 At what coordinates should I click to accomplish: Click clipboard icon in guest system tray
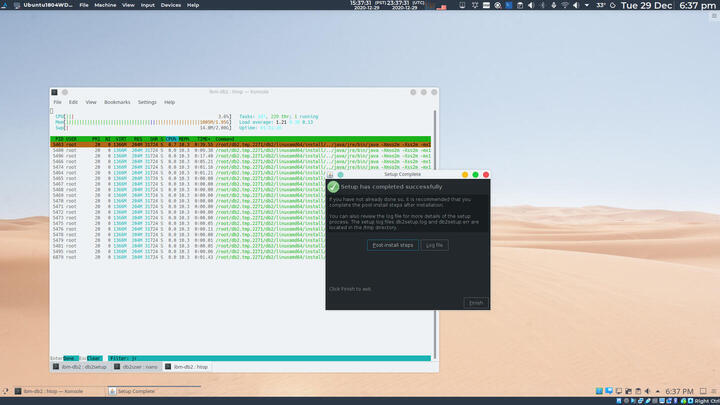(638, 391)
